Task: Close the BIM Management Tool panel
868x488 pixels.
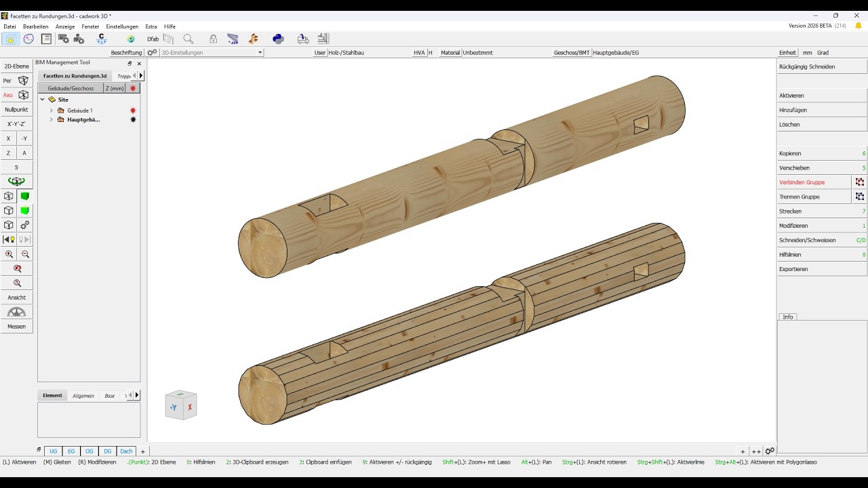Action: coord(139,63)
